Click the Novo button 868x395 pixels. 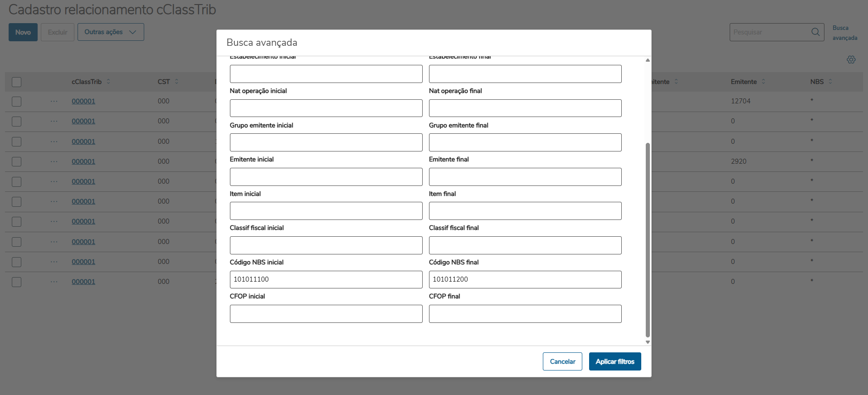click(x=23, y=32)
